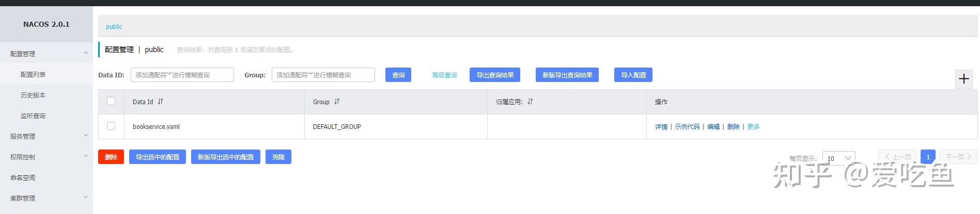The image size is (980, 214).
Task: Open 监听查询 in the sidebar
Action: point(33,116)
